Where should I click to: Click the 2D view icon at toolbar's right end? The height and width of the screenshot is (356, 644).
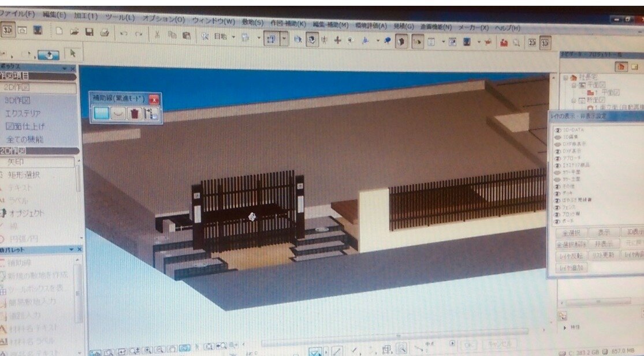tap(532, 42)
